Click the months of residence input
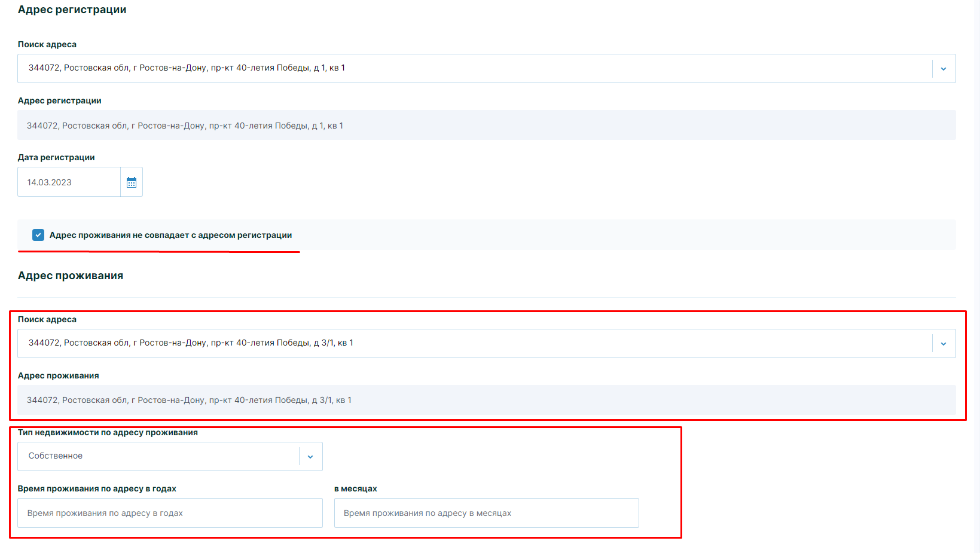 (486, 513)
